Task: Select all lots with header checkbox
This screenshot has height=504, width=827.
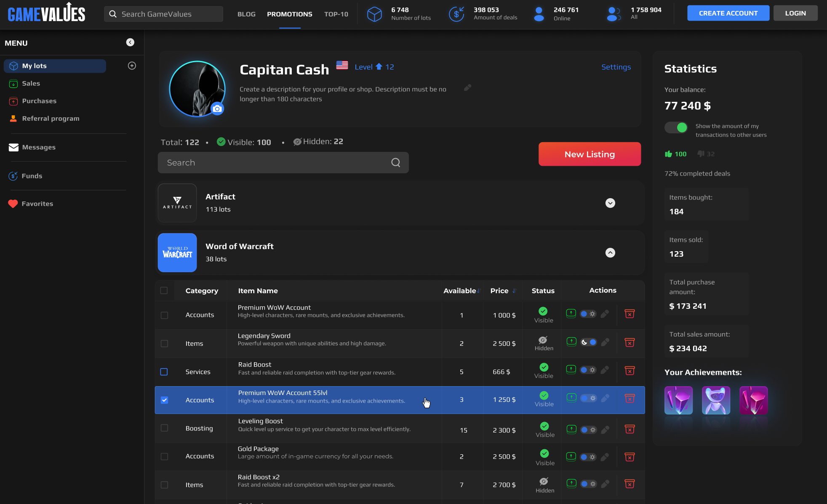Action: [x=164, y=291]
